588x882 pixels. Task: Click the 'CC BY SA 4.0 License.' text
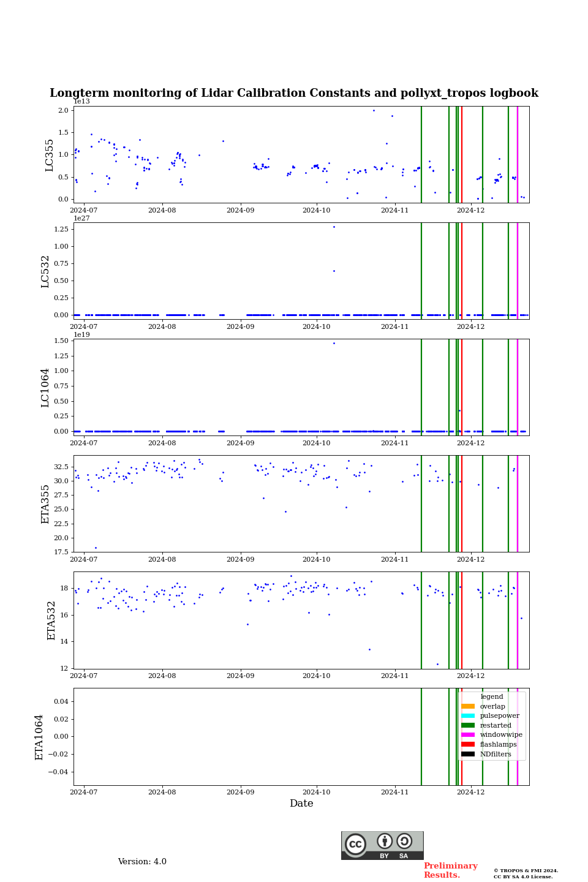tap(523, 876)
